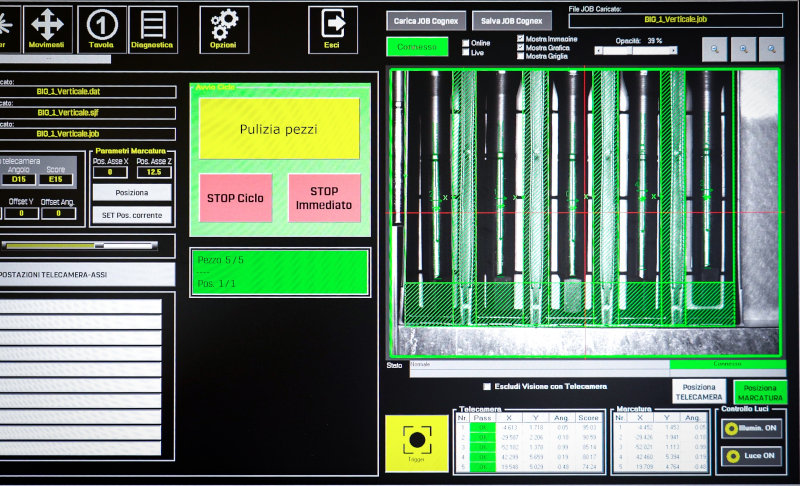Enable the Online checkbox

(x=465, y=43)
